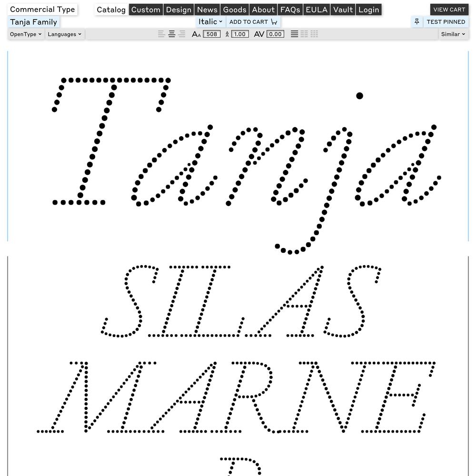Image resolution: width=476 pixels, height=476 pixels.
Task: Click the Test Pinned button
Action: (x=446, y=21)
